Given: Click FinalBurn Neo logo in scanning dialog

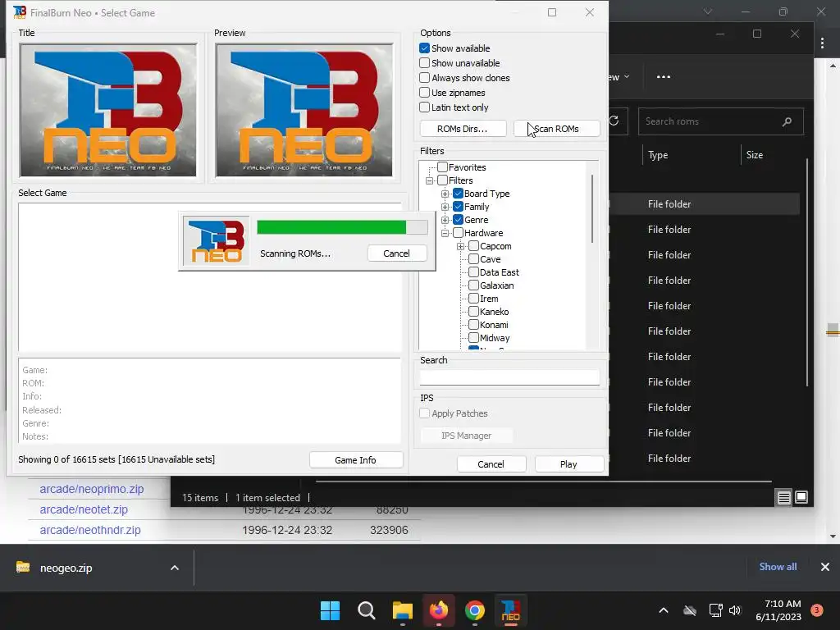Looking at the screenshot, I should 217,240.
